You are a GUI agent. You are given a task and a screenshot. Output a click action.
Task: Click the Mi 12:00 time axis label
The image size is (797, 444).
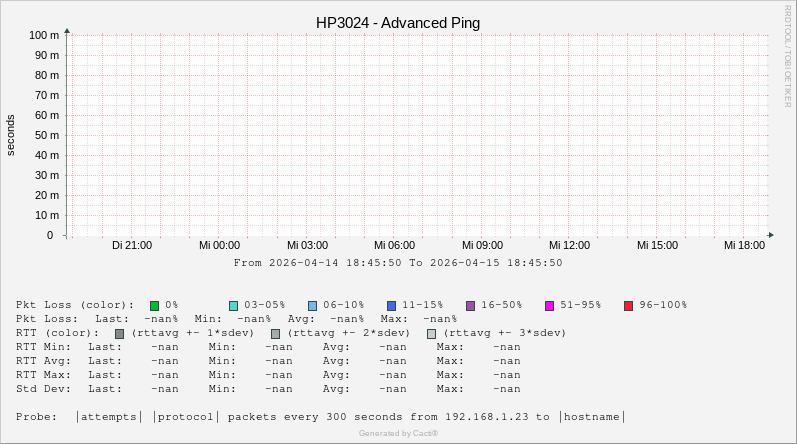(569, 245)
